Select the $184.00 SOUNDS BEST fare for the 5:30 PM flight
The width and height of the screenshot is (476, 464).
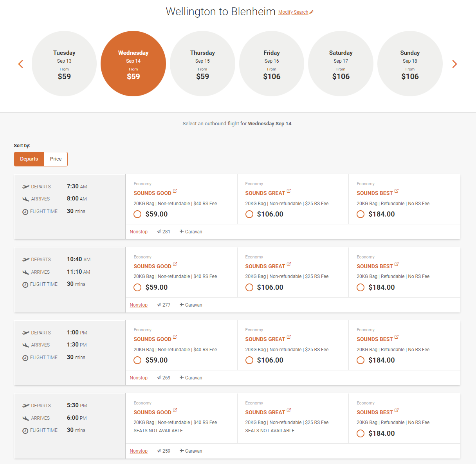coord(361,433)
